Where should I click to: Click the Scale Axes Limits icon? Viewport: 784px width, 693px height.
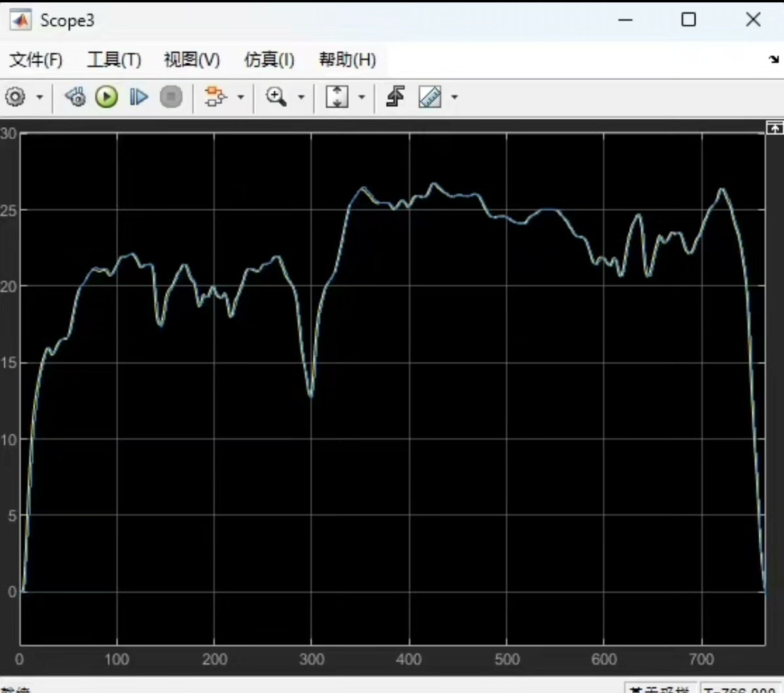click(337, 97)
